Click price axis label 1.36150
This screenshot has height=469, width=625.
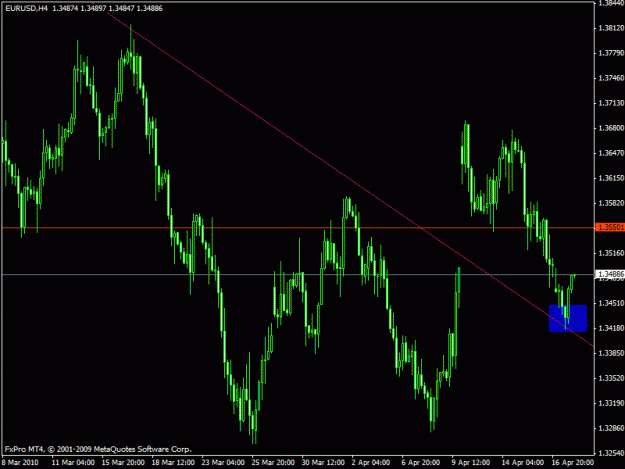coord(611,178)
